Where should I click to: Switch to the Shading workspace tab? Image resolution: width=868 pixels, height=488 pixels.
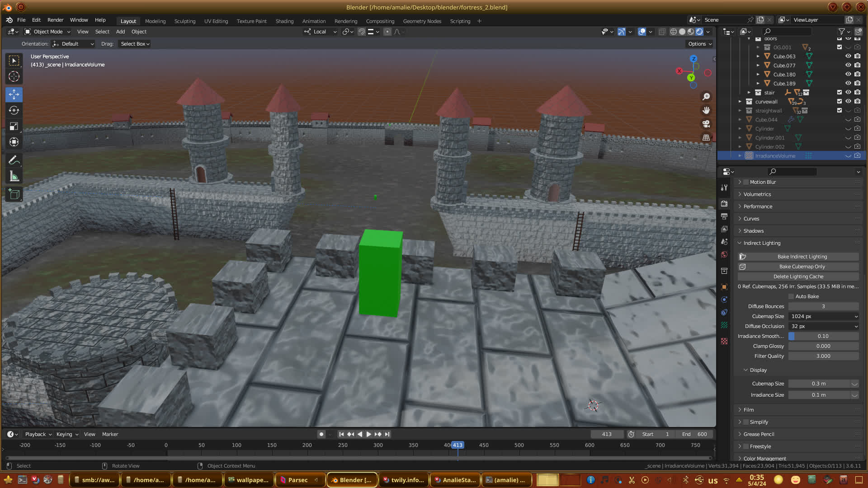(x=284, y=21)
